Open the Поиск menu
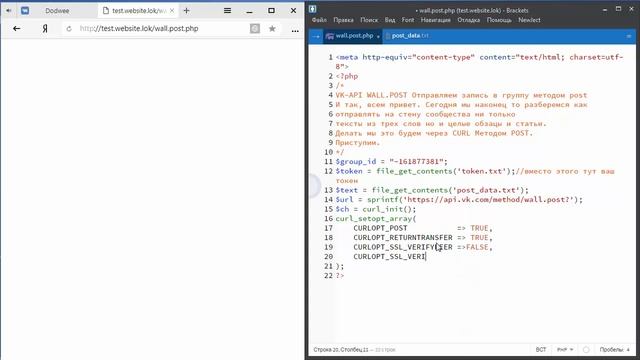 point(369,20)
